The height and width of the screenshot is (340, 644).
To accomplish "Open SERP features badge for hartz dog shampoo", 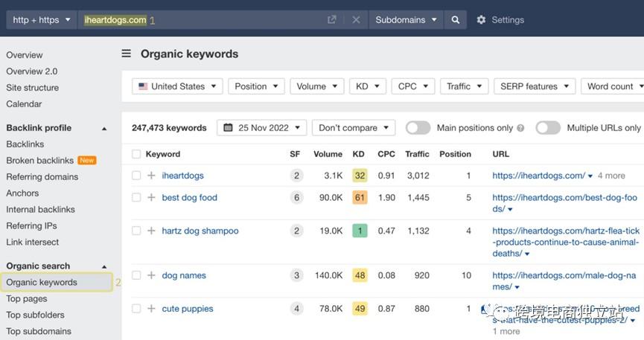I will coord(296,231).
